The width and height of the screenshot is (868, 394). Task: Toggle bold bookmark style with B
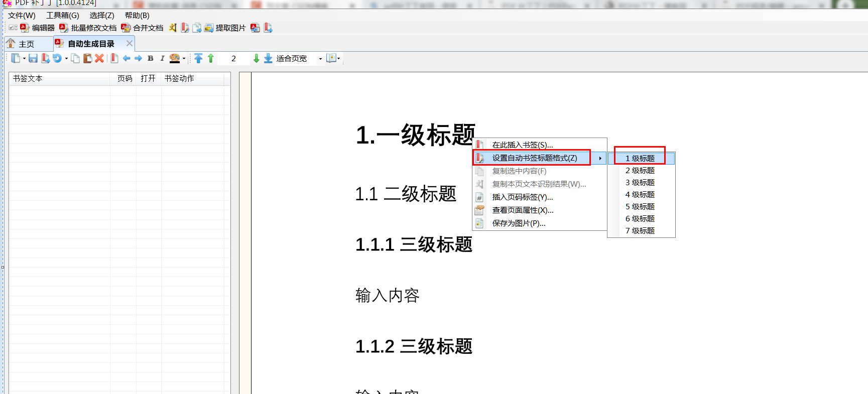coord(151,58)
